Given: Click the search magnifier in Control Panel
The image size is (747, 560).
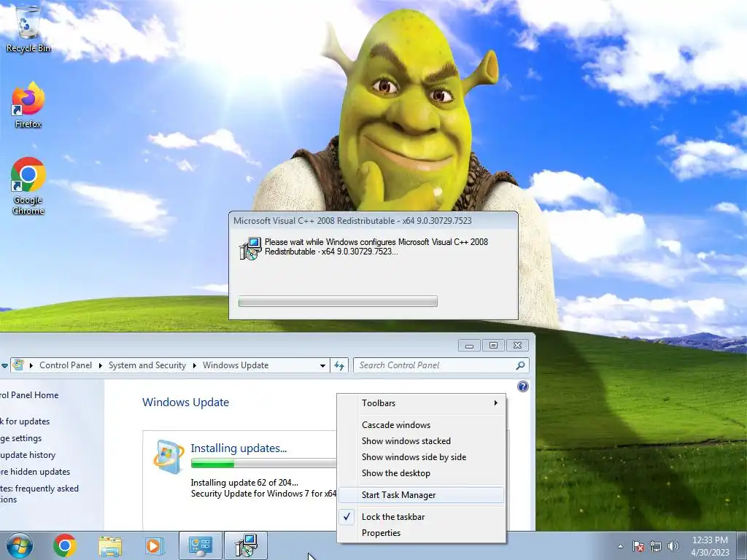Looking at the screenshot, I should pos(520,365).
